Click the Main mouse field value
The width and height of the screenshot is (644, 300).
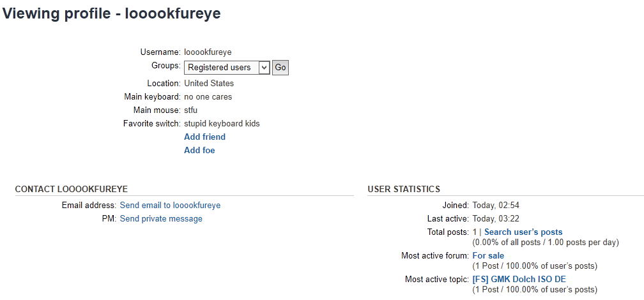[190, 110]
